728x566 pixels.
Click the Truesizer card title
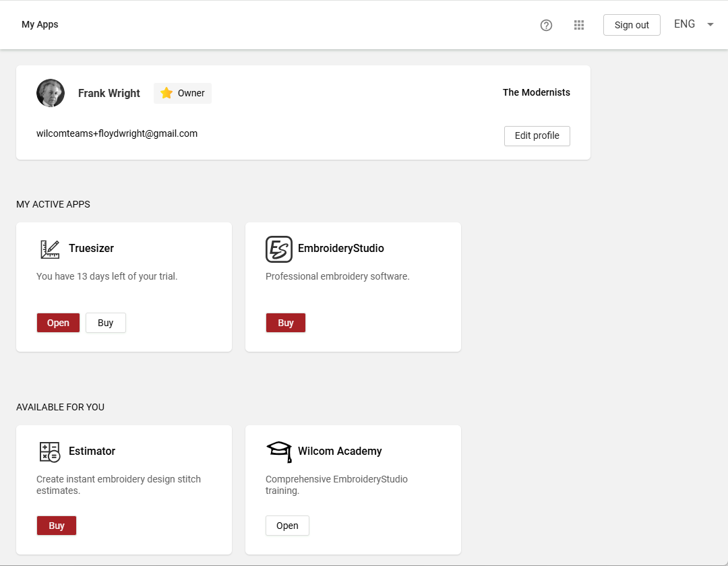(x=92, y=248)
